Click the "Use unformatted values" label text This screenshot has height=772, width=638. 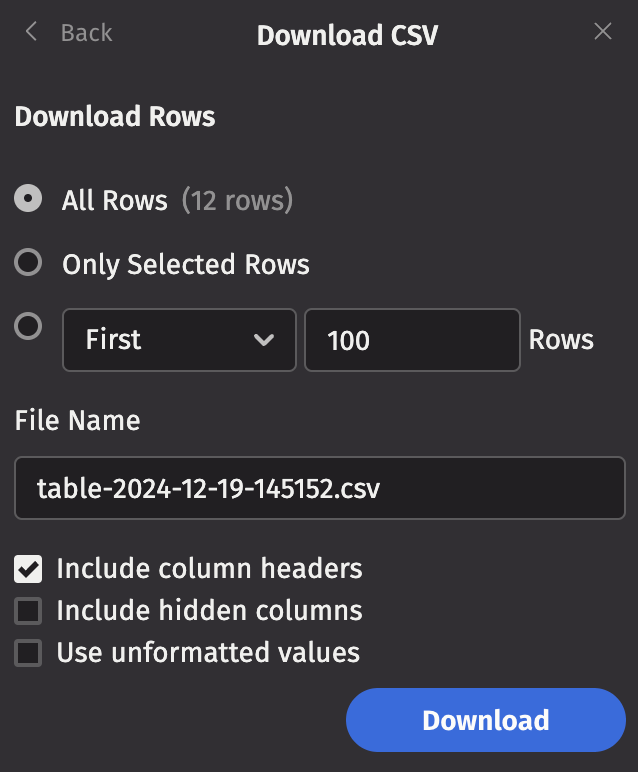(x=208, y=653)
